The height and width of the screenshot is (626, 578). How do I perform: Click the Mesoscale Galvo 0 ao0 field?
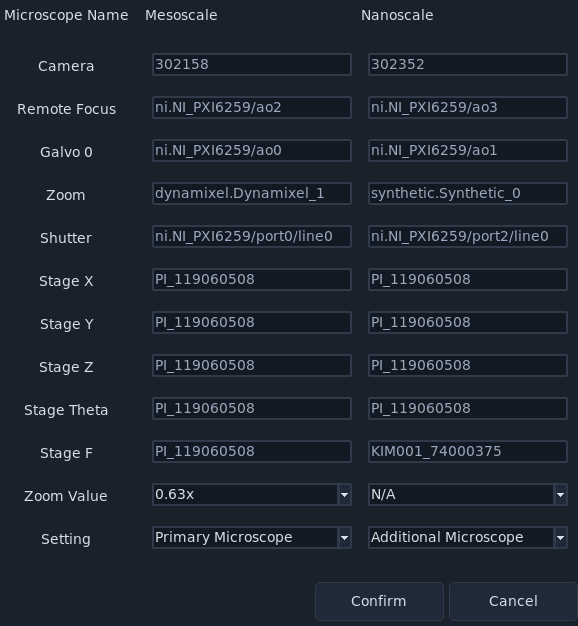click(x=252, y=151)
